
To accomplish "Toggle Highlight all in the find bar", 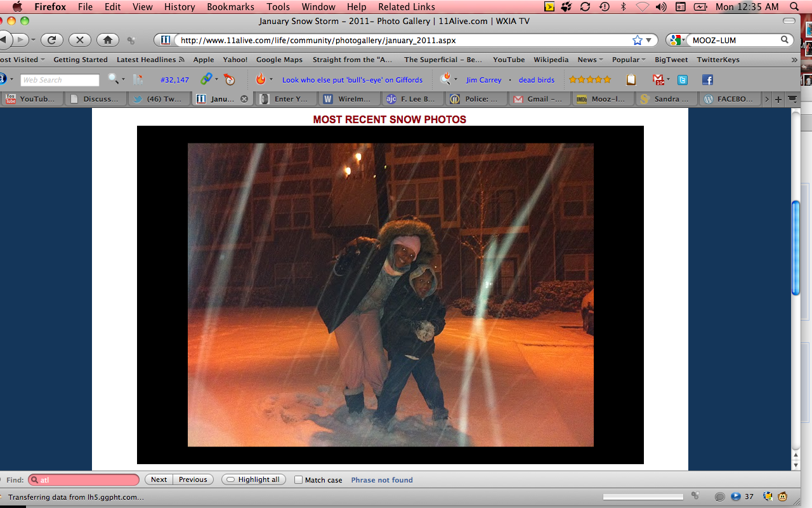I will pos(254,479).
